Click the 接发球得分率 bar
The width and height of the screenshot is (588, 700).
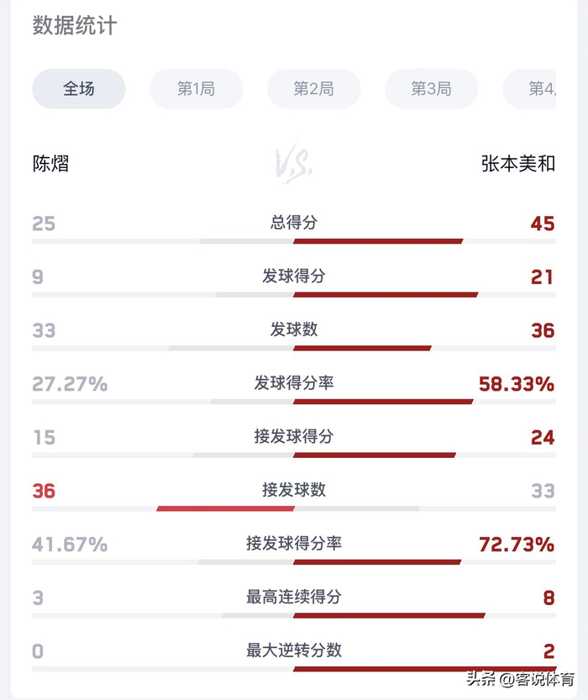click(x=294, y=562)
